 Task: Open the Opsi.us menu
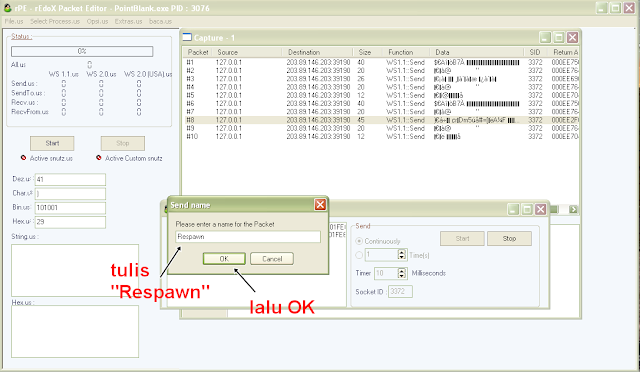pyautogui.click(x=97, y=21)
